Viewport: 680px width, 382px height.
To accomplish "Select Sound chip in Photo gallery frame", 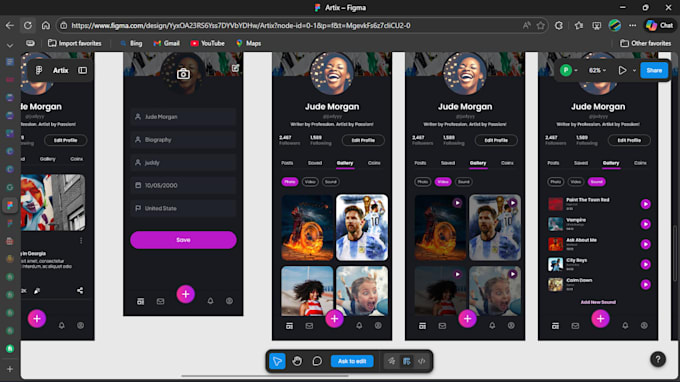I will point(330,182).
